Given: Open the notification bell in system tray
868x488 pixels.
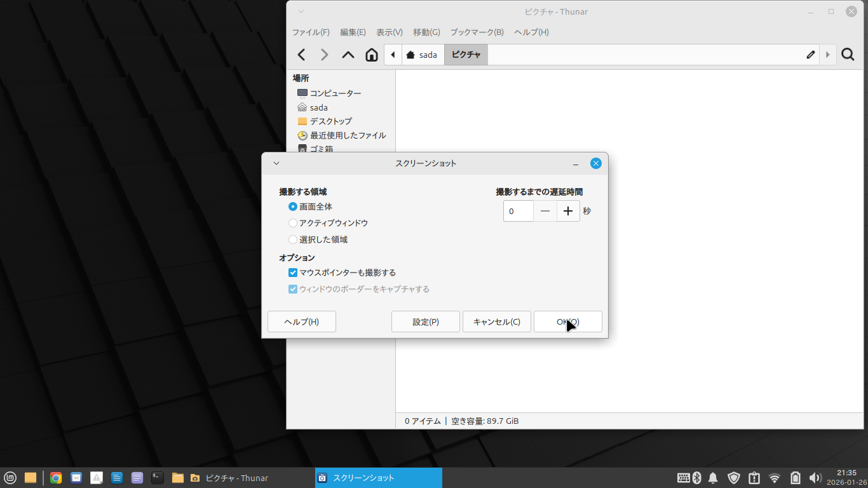Looking at the screenshot, I should coord(713,478).
